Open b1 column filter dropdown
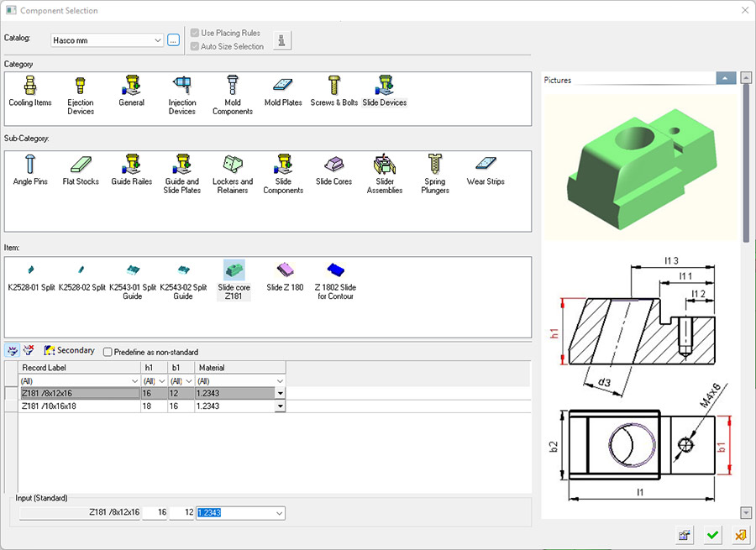This screenshot has height=550, width=756. pos(188,381)
